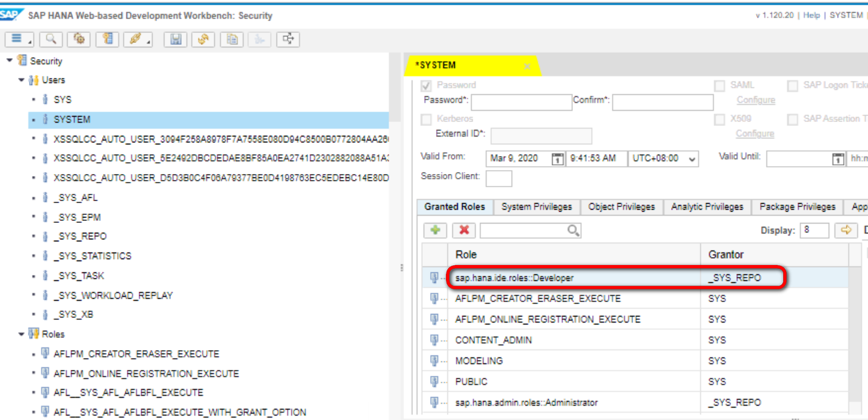Open the link chain toolbar dropdown

tap(139, 39)
